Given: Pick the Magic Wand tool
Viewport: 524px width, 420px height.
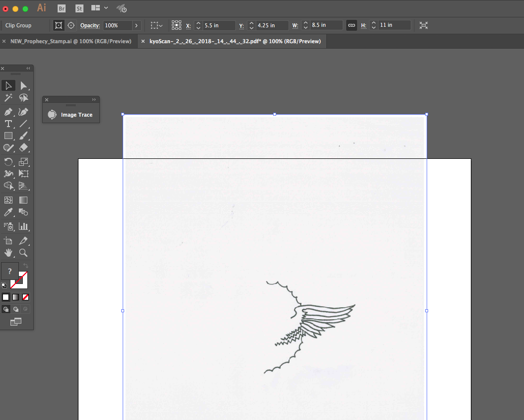Looking at the screenshot, I should tap(8, 98).
